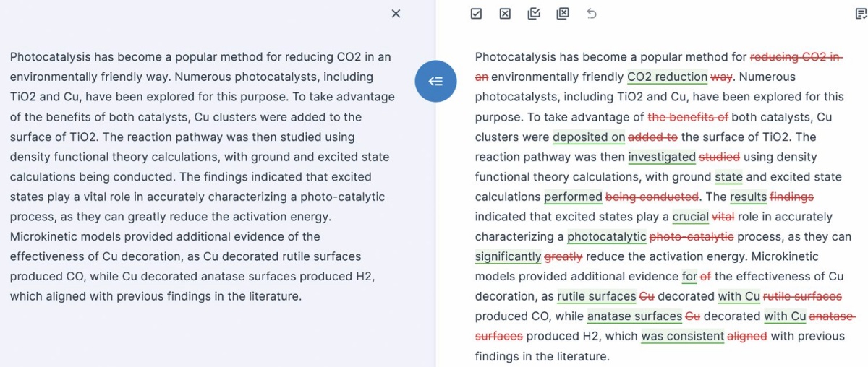Click the accept change checkmark icon
The height and width of the screenshot is (367, 868).
coord(476,14)
